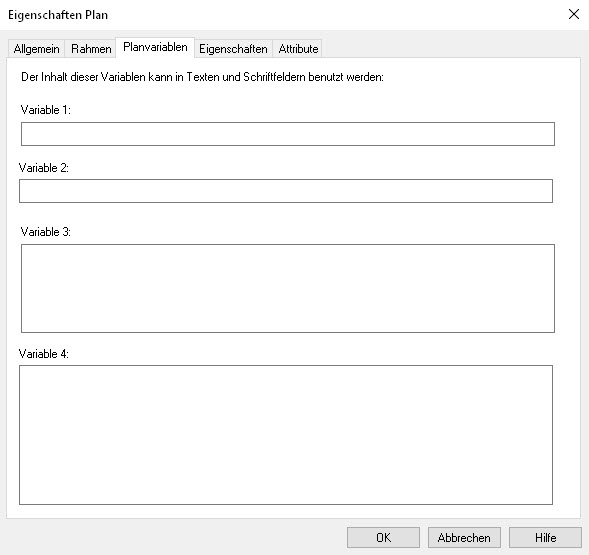589x555 pixels.
Task: Focus the Variable 1 text field
Action: (x=288, y=134)
